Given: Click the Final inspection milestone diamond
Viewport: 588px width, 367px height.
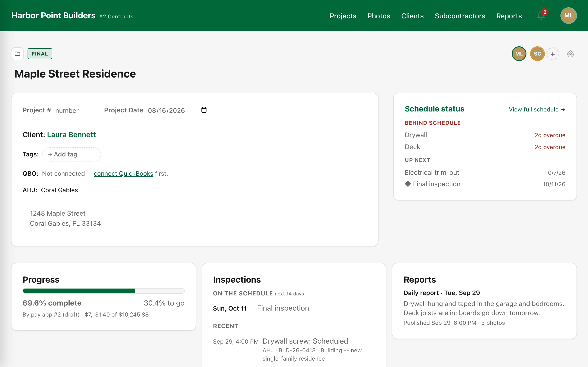Looking at the screenshot, I should [x=408, y=184].
